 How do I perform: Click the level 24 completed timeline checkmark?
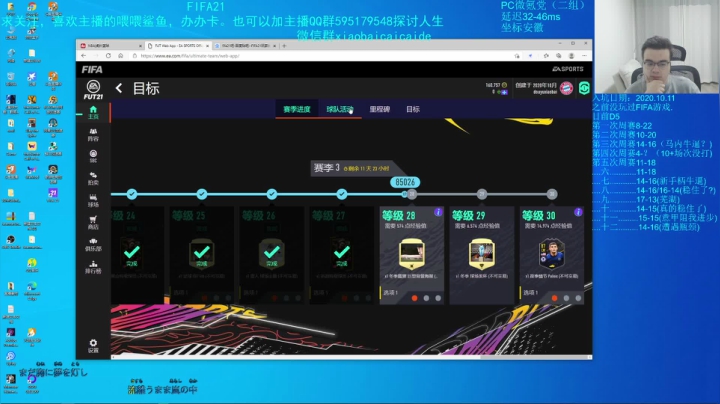(x=132, y=194)
